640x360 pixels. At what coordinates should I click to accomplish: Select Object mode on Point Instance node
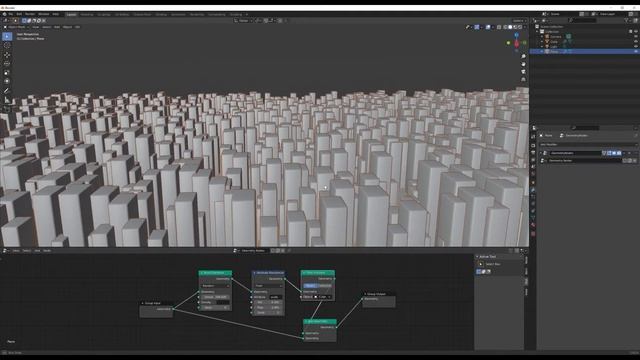pos(310,286)
